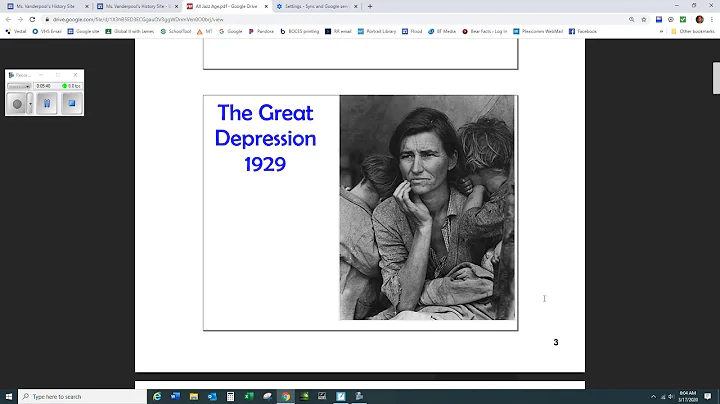Open the blue extension icon in toolbar
720x404 pixels.
pyautogui.click(x=659, y=19)
